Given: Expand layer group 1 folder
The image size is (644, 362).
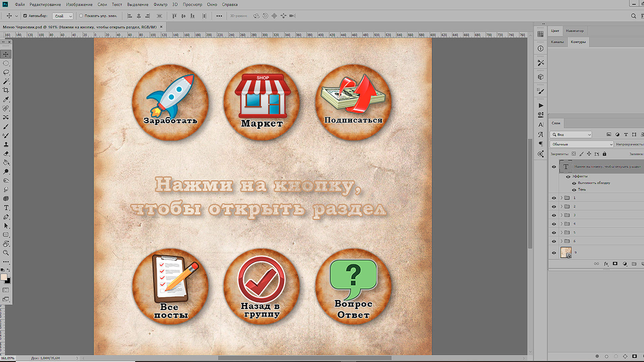Looking at the screenshot, I should click(561, 198).
